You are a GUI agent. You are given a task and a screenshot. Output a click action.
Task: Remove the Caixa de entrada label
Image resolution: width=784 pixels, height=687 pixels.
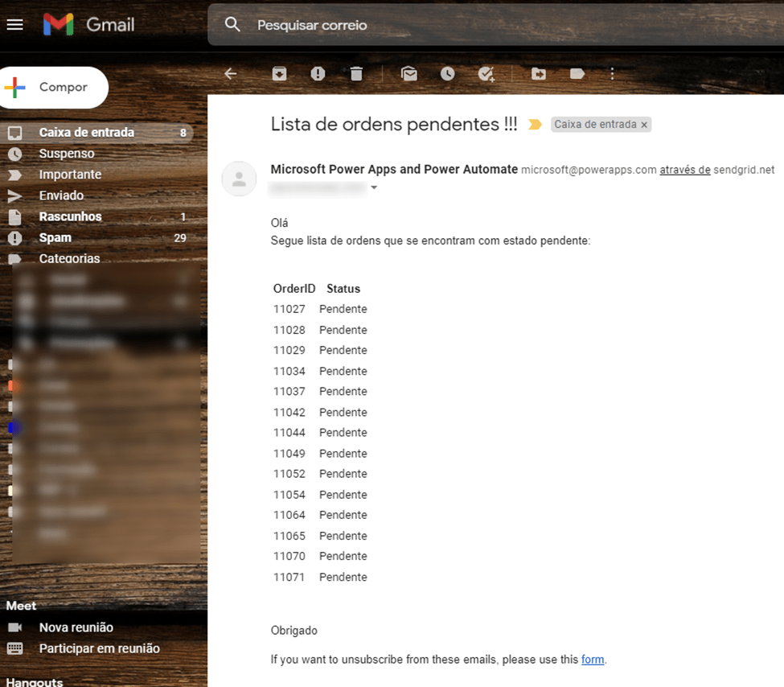click(644, 125)
